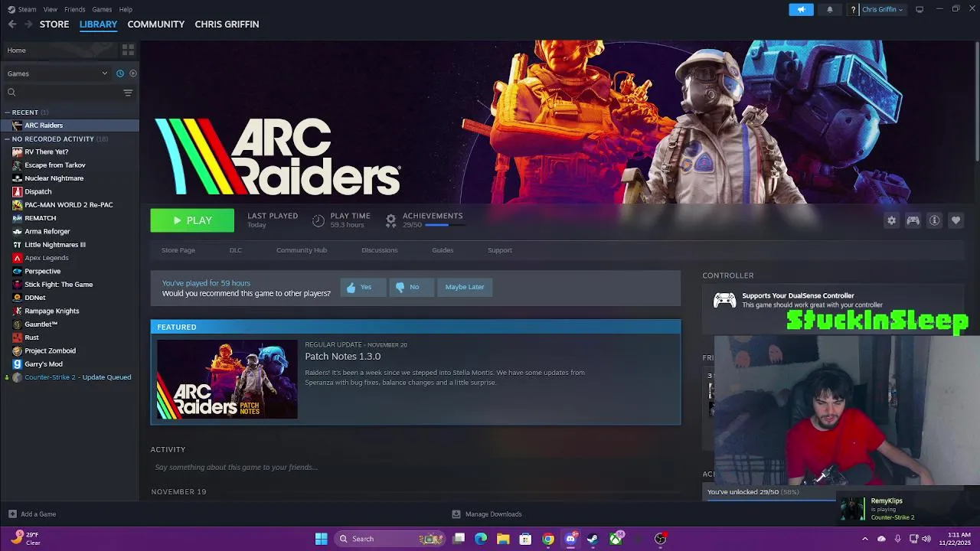Click the Patch Notes 1.3.0 thumbnail
980x551 pixels.
click(227, 380)
